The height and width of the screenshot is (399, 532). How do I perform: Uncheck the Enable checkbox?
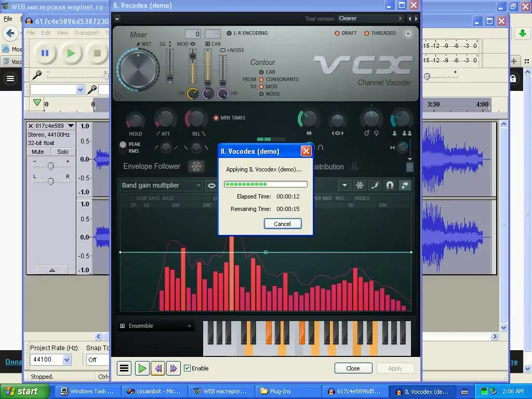point(187,368)
